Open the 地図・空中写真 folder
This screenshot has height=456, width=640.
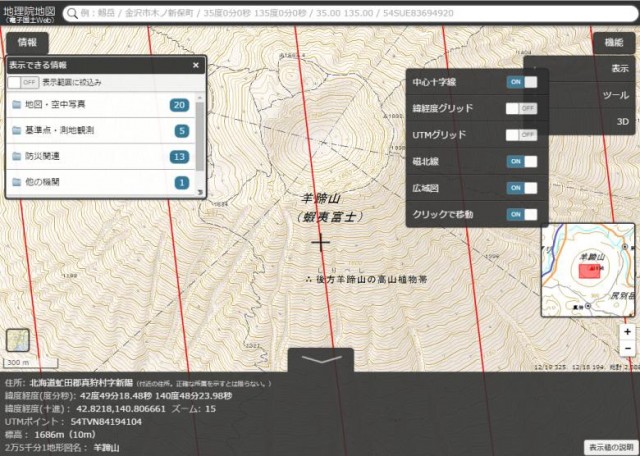coord(101,105)
